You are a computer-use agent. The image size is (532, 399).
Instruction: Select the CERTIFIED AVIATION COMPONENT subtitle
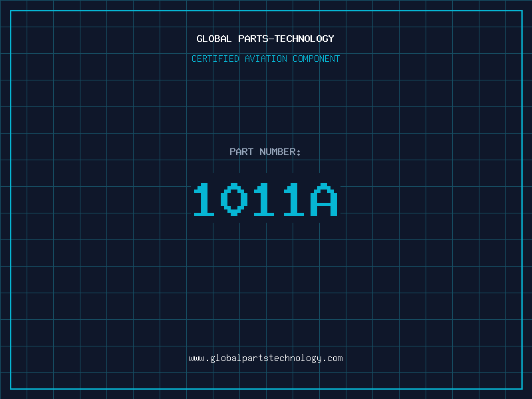pyautogui.click(x=265, y=59)
